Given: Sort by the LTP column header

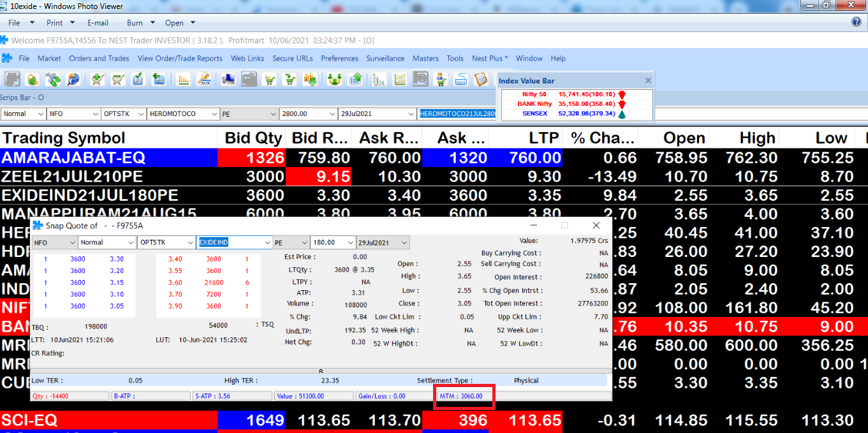Looking at the screenshot, I should (526, 138).
